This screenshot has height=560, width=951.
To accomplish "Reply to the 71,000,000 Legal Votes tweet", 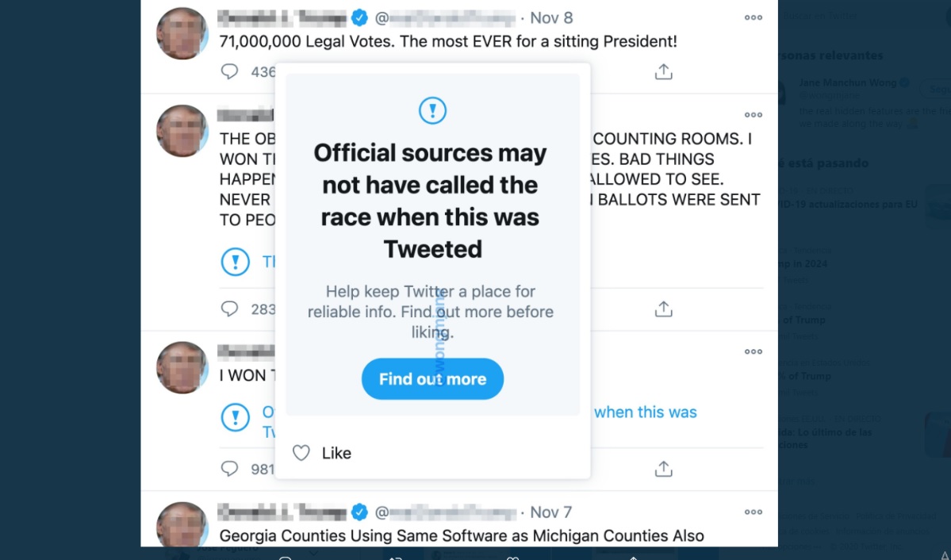I will coord(229,72).
